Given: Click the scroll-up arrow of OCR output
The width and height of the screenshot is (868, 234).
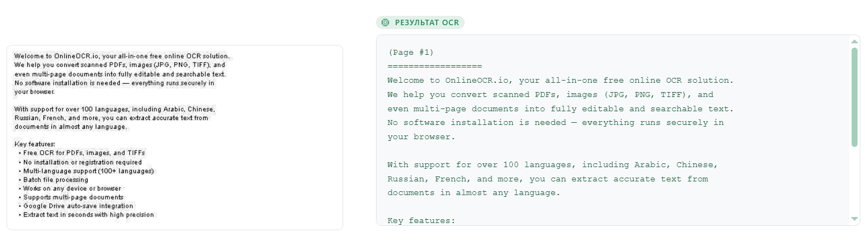Looking at the screenshot, I should pyautogui.click(x=854, y=42).
